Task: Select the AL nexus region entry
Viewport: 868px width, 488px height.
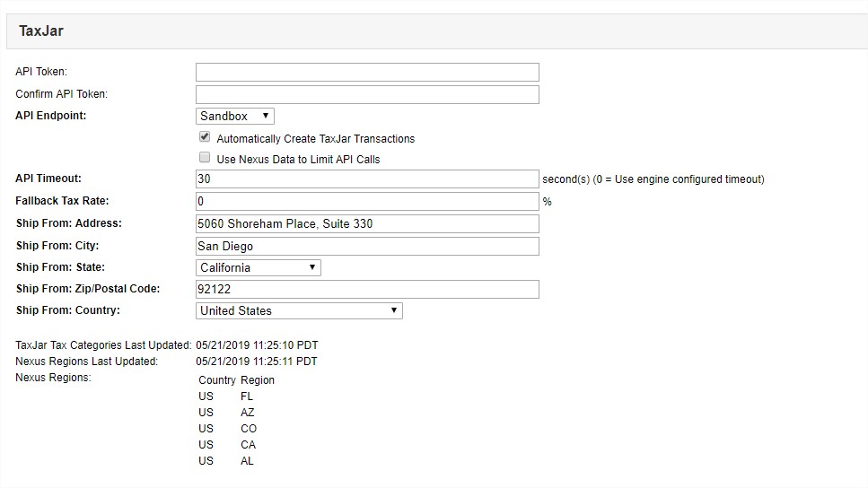Action: coord(247,461)
